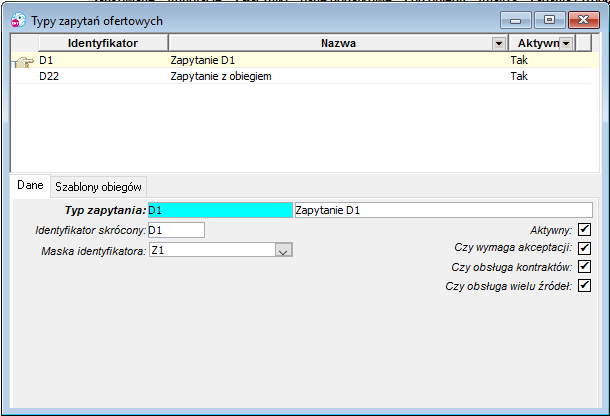Click the Tak value in the D22 row
Viewport: 610px width, 416px height.
click(x=519, y=76)
